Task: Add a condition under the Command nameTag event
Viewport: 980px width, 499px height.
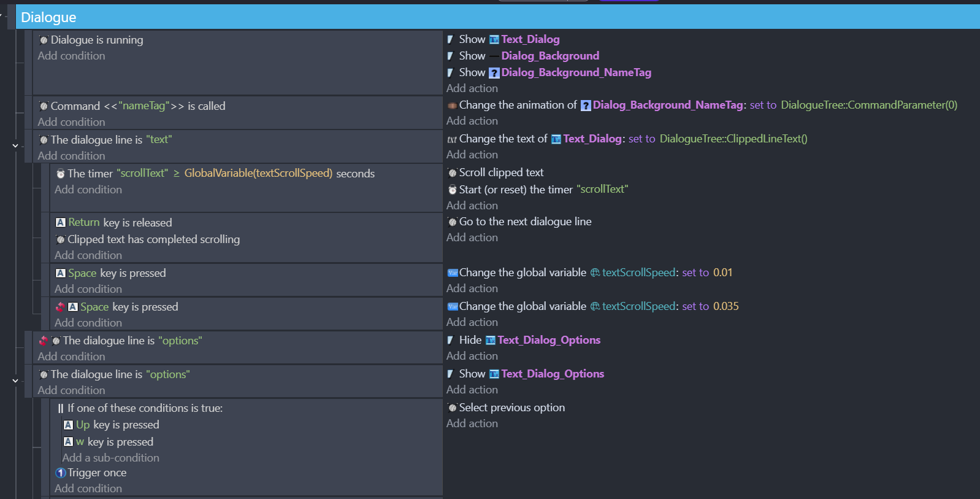Action: [x=71, y=122]
